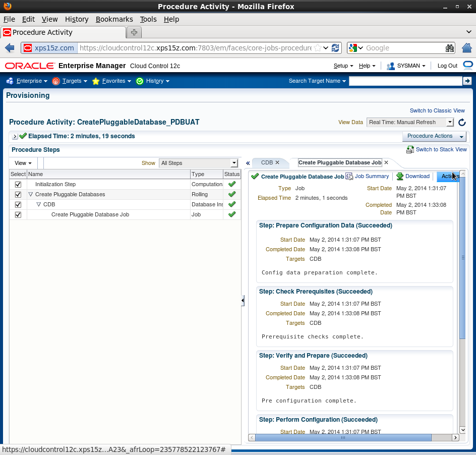This screenshot has height=455, width=476.
Task: Click the Switch to Stack View icon
Action: click(410, 149)
